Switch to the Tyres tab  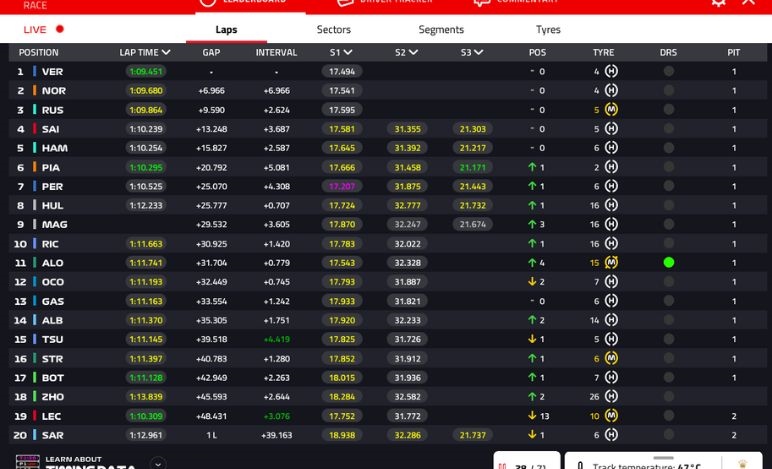click(x=547, y=30)
